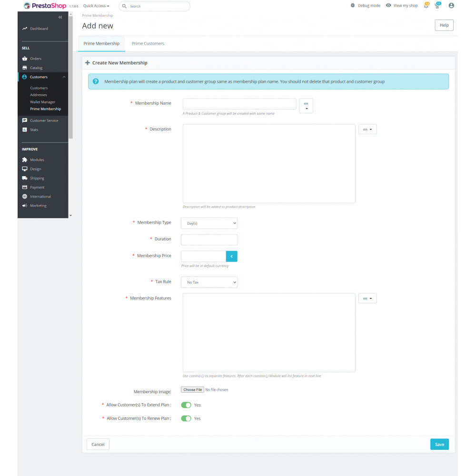Open Addresses submenu item

39,95
